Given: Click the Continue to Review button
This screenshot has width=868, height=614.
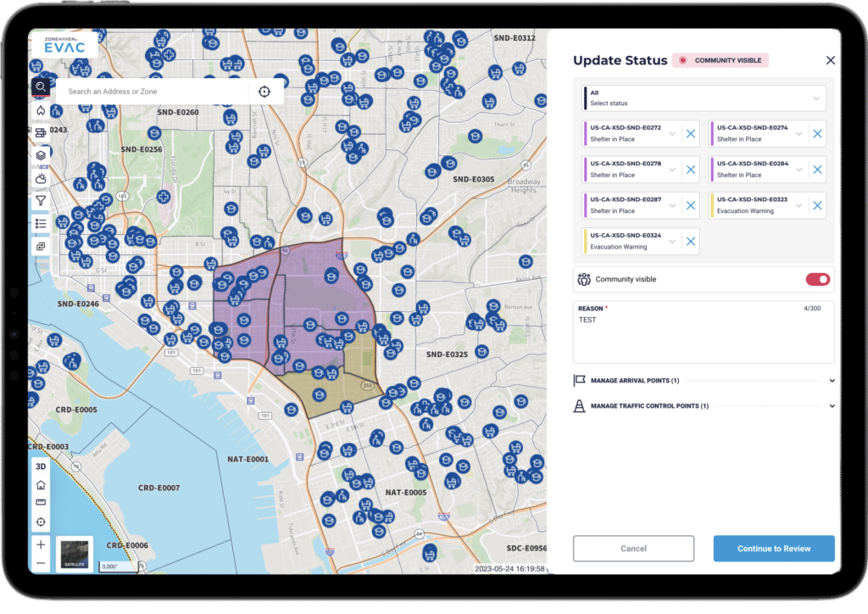Looking at the screenshot, I should point(773,549).
